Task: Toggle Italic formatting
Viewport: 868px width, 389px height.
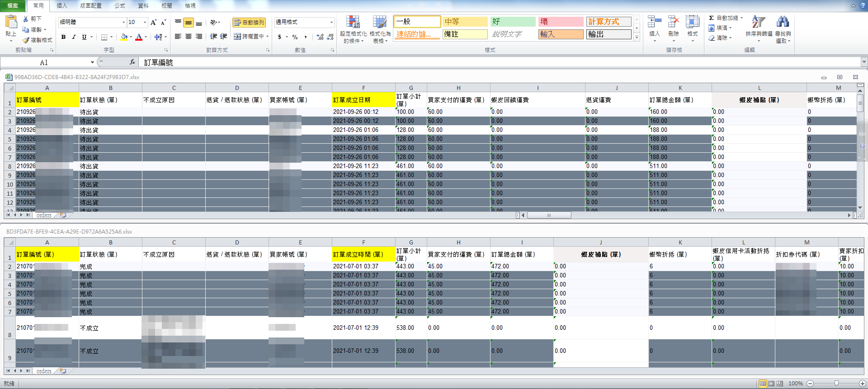Action: tap(74, 37)
